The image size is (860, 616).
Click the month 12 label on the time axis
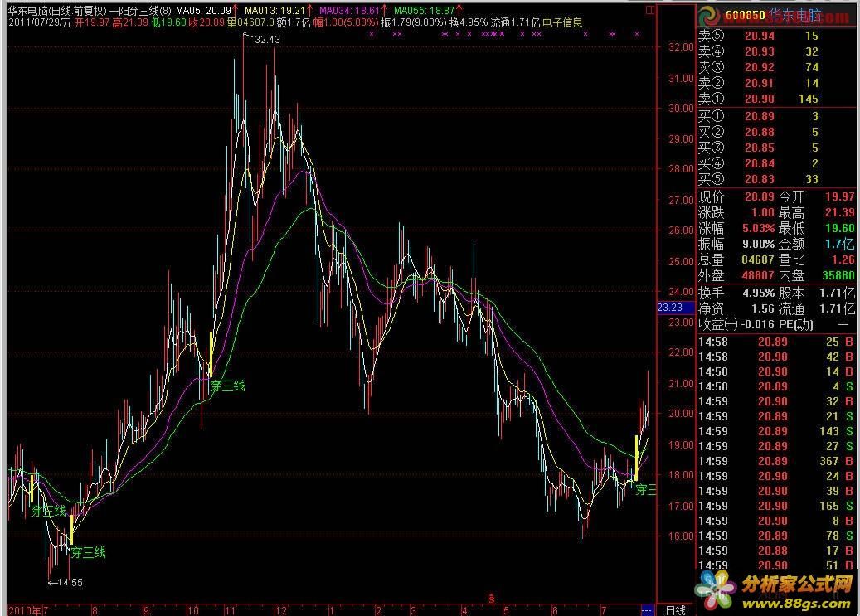click(x=281, y=610)
